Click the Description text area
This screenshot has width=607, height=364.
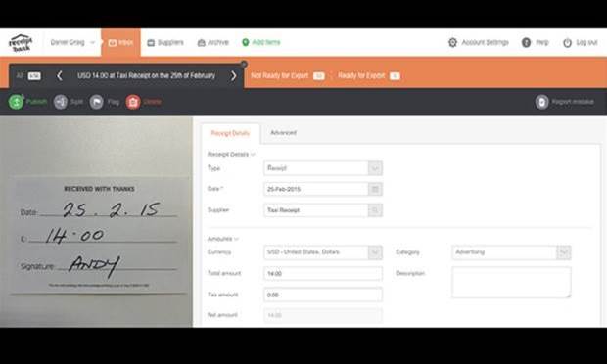pyautogui.click(x=511, y=282)
